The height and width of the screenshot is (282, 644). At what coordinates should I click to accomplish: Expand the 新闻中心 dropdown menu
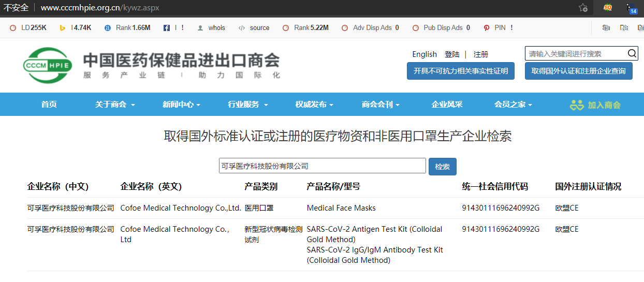click(181, 105)
